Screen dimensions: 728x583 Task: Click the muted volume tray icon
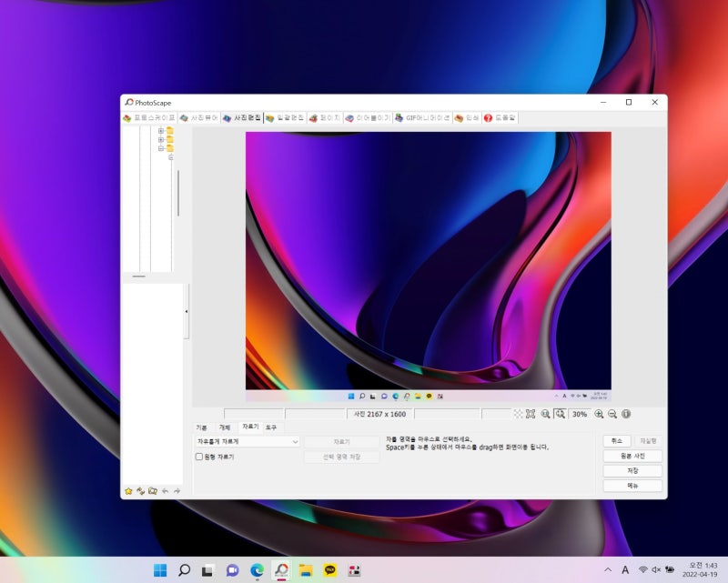(656, 569)
